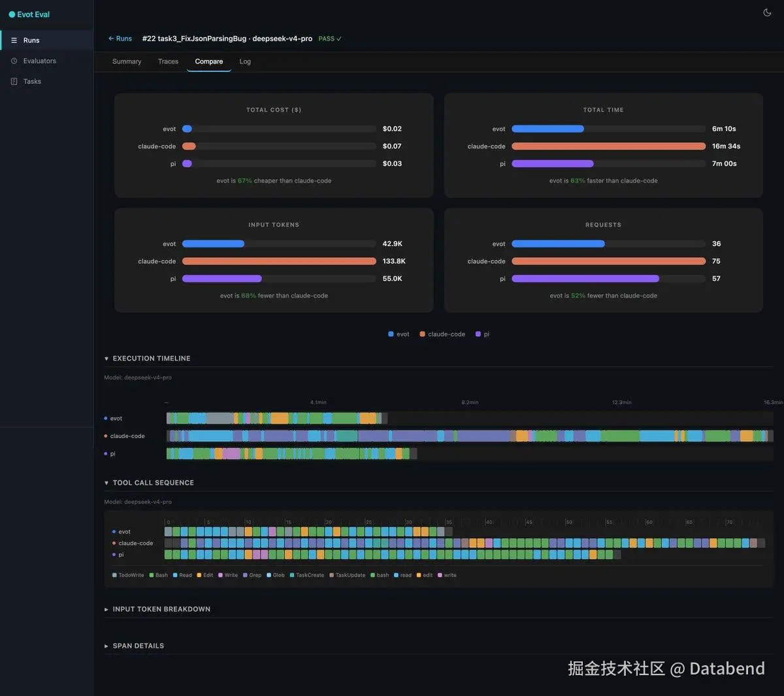Click the Evot Eval logo dot

[12, 14]
